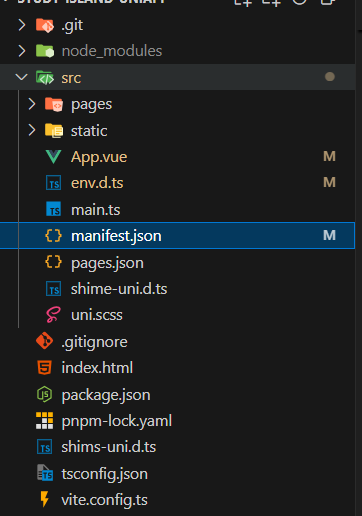Image resolution: width=362 pixels, height=516 pixels.
Task: Click the Vue icon beside App.vue
Action: coord(53,157)
